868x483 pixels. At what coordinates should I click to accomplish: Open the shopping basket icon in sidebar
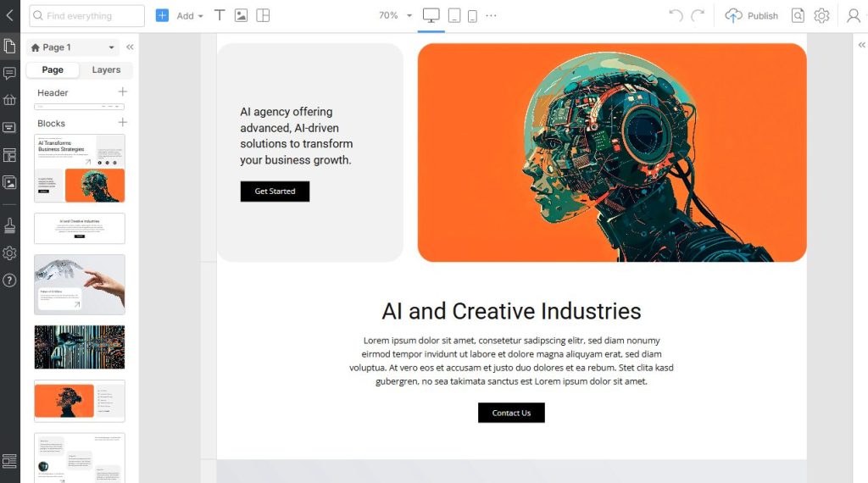[x=9, y=100]
